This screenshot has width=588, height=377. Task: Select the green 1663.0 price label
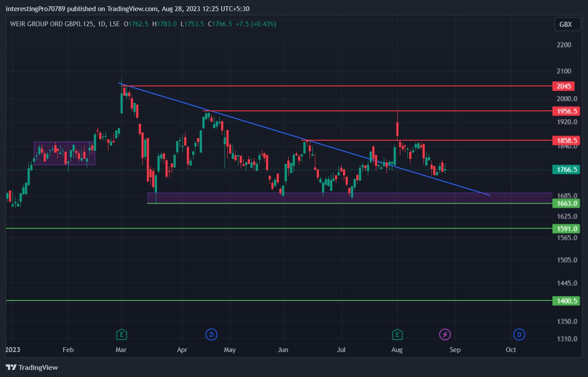(566, 203)
